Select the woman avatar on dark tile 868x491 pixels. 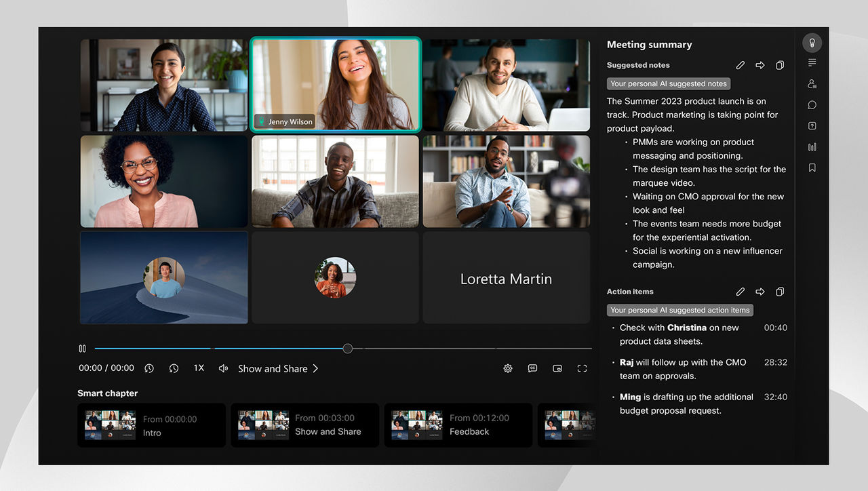click(x=335, y=278)
